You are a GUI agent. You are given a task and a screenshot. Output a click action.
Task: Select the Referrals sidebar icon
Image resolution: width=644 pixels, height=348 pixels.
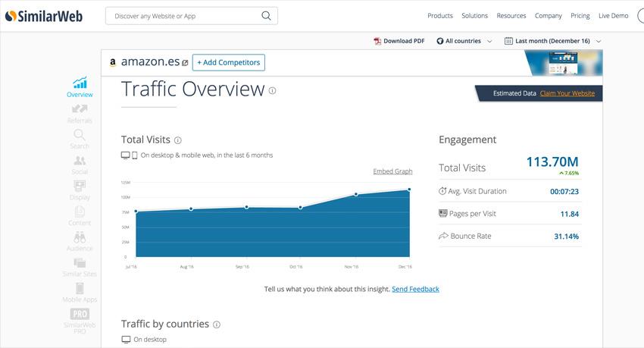[80, 109]
